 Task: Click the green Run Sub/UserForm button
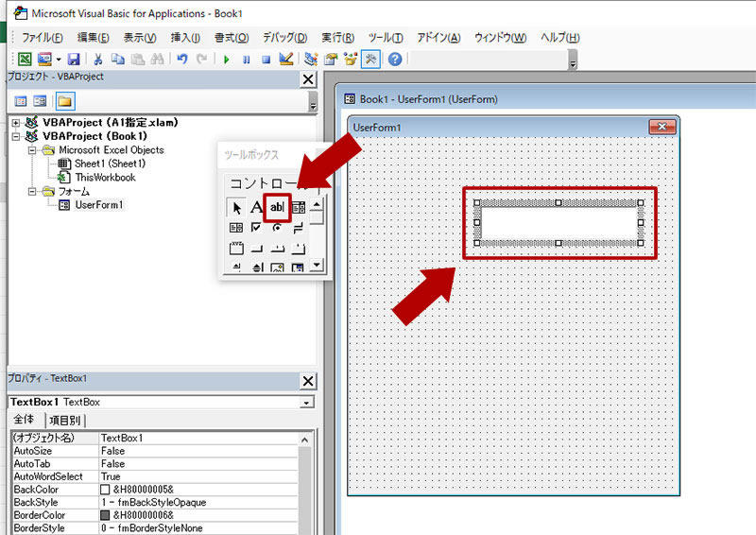[227, 60]
